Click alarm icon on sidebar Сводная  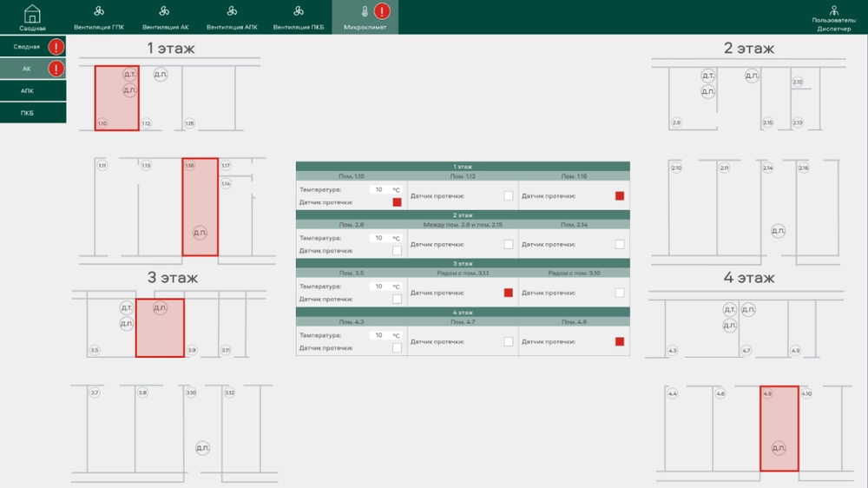pos(56,47)
